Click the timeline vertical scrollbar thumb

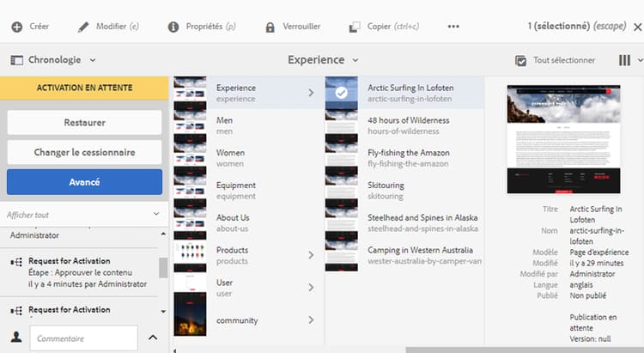163,268
